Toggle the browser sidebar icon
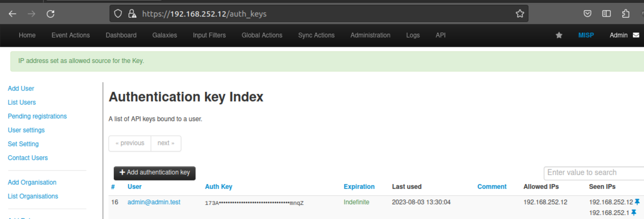This screenshot has height=219, width=644. point(606,14)
